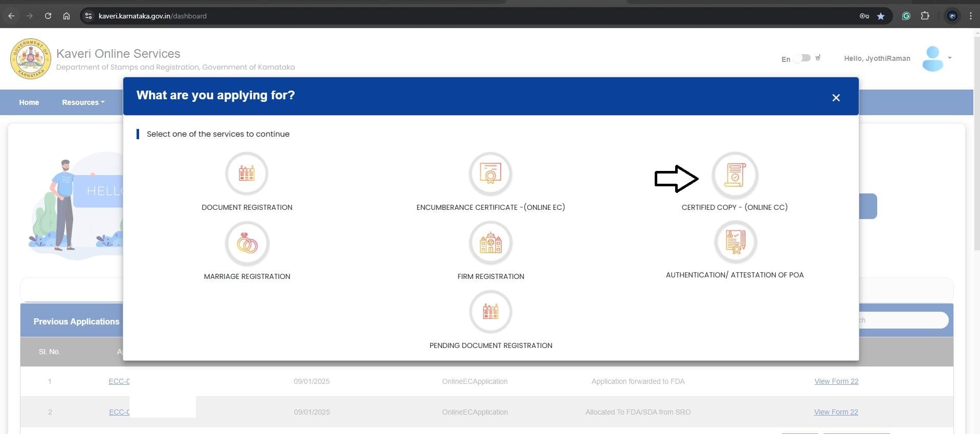Click the Karnataka government emblem logo
This screenshot has width=980, height=434.
tap(31, 59)
